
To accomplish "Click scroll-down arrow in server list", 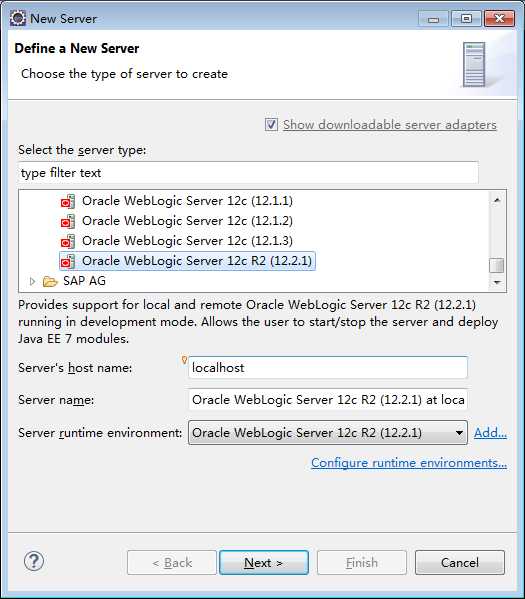I will 497,282.
